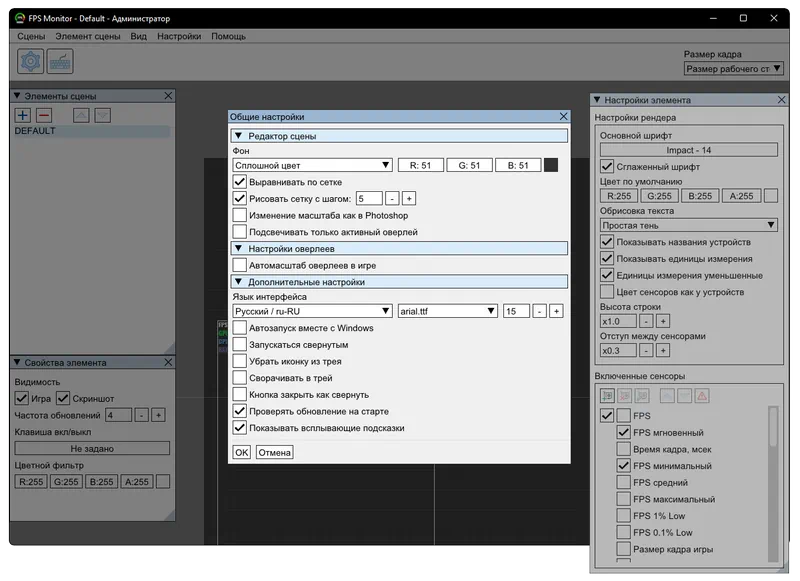Click the add sensor icon in sensors toolbar
This screenshot has width=800, height=581.
(x=607, y=396)
